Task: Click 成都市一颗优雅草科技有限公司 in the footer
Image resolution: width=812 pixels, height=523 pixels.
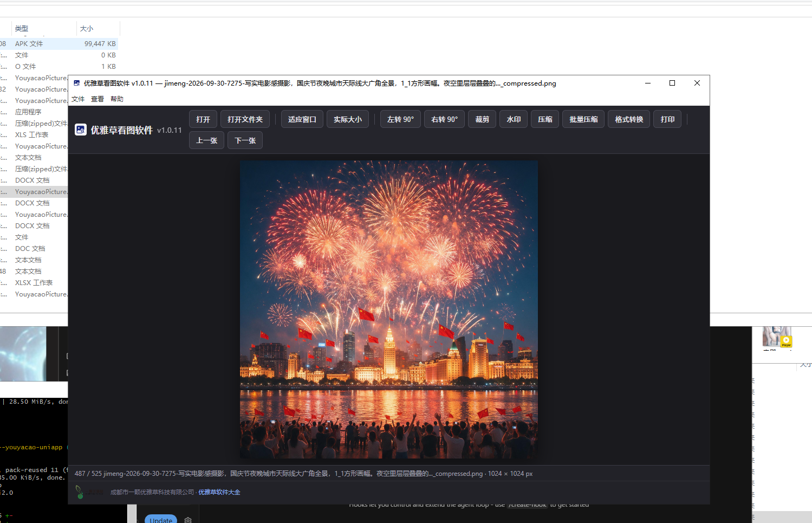Action: pos(152,492)
